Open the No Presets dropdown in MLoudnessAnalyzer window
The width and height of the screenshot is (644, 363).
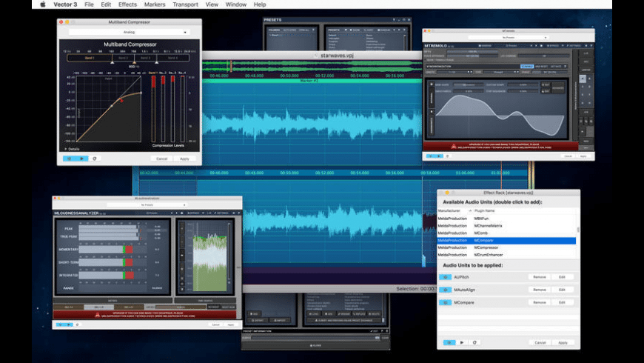[147, 204]
